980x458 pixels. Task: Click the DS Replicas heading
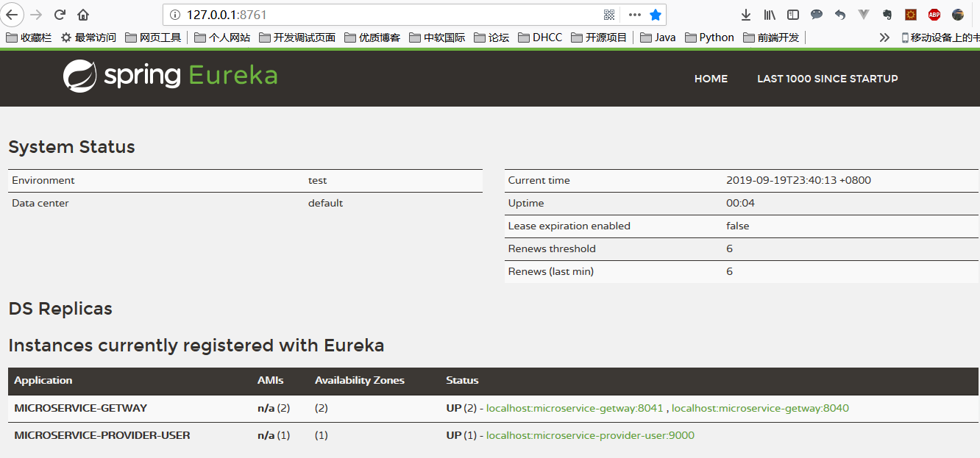pos(60,309)
